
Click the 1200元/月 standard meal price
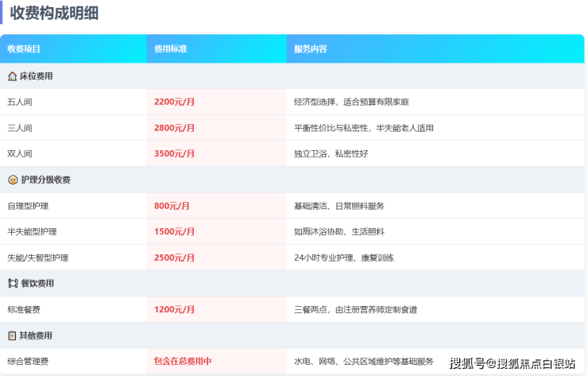pos(174,309)
